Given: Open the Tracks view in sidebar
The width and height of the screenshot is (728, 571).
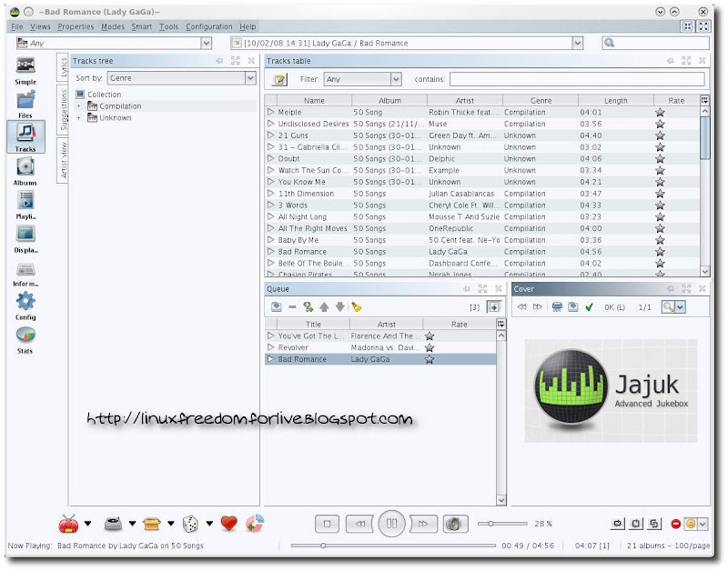Looking at the screenshot, I should [25, 135].
